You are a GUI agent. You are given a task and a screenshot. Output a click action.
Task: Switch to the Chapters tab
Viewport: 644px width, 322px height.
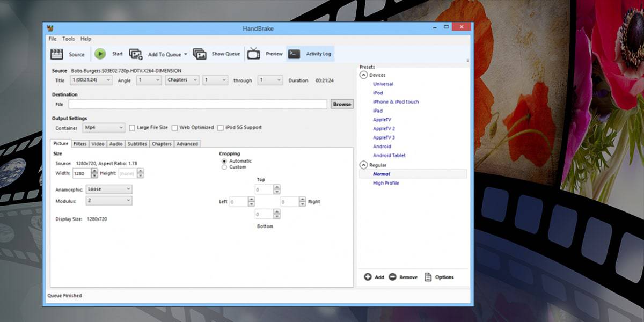point(162,144)
